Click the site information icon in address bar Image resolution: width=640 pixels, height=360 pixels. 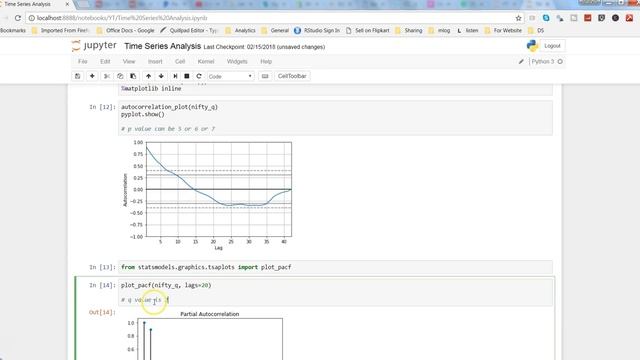coord(32,18)
